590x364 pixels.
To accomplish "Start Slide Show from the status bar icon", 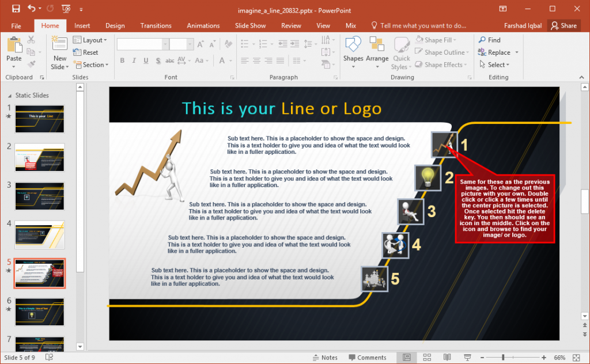I will [468, 357].
